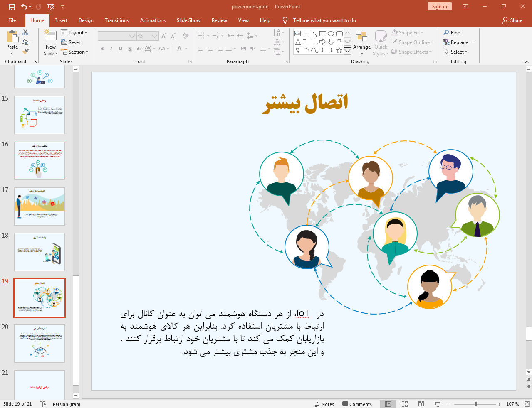Click the Increase List Level indent icon
The height and width of the screenshot is (408, 532).
coord(240,36)
